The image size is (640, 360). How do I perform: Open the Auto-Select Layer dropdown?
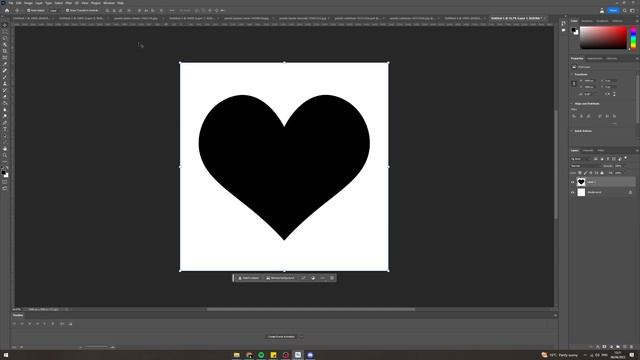(54, 11)
